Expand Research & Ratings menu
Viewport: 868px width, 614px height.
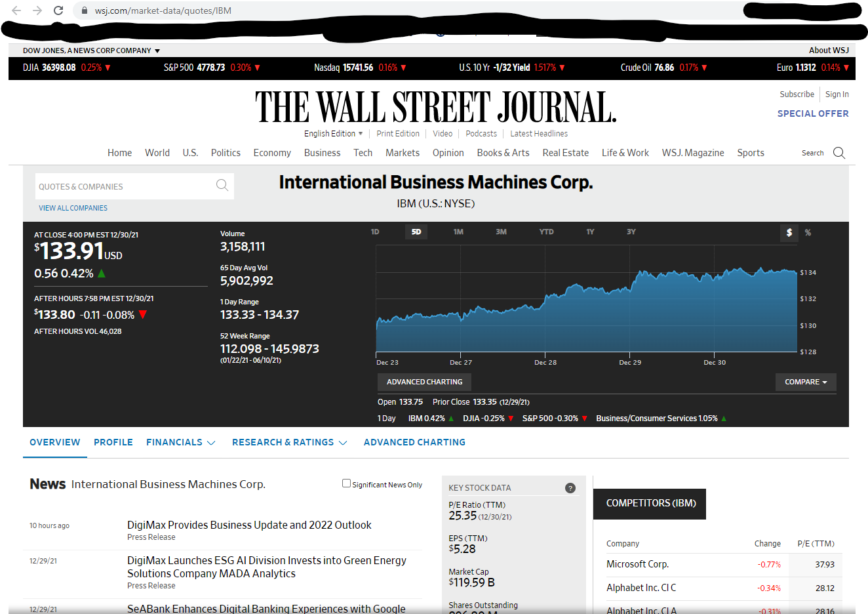click(289, 442)
